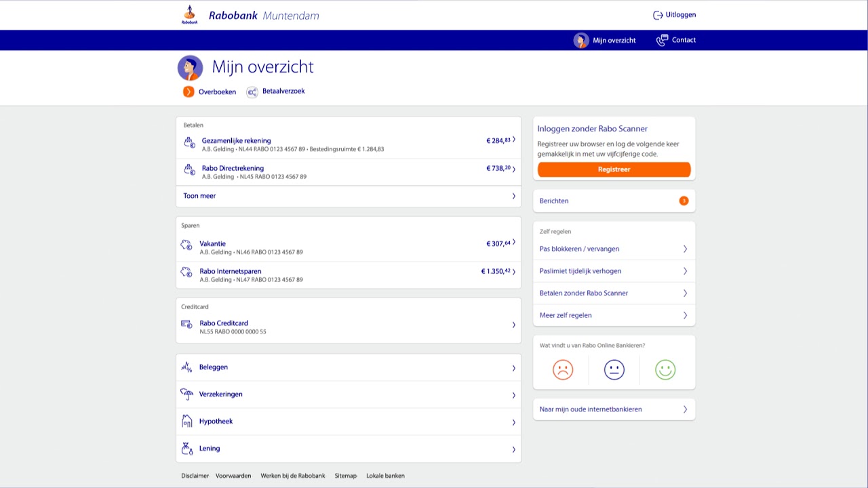Click the Betaalverzoek link

tap(283, 91)
